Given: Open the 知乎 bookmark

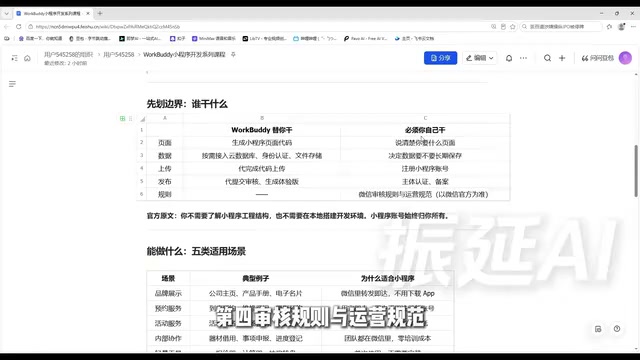Looking at the screenshot, I should (178, 38).
